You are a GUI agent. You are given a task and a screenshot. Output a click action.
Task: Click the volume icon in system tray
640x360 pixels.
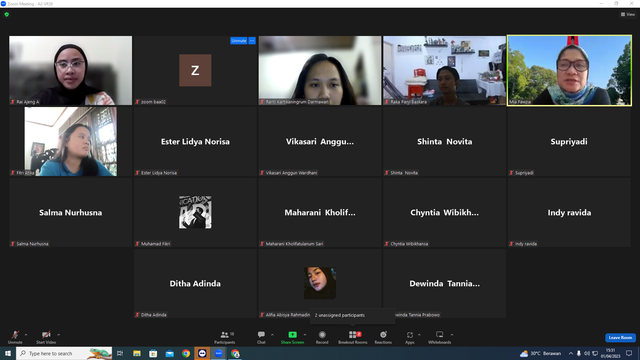(587, 353)
